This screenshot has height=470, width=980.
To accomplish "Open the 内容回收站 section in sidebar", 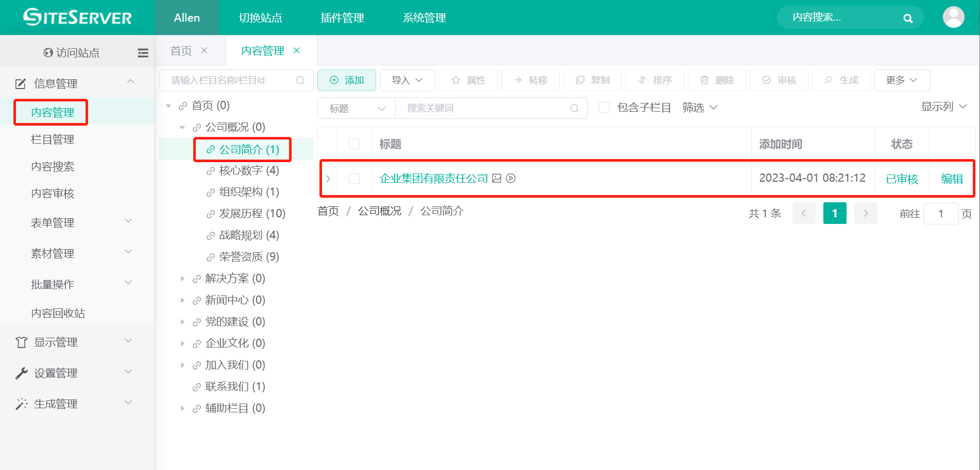I will [58, 312].
